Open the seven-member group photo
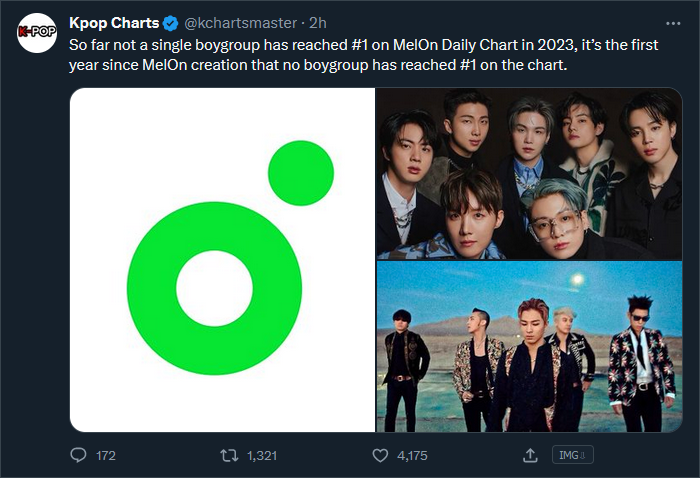 [x=529, y=174]
